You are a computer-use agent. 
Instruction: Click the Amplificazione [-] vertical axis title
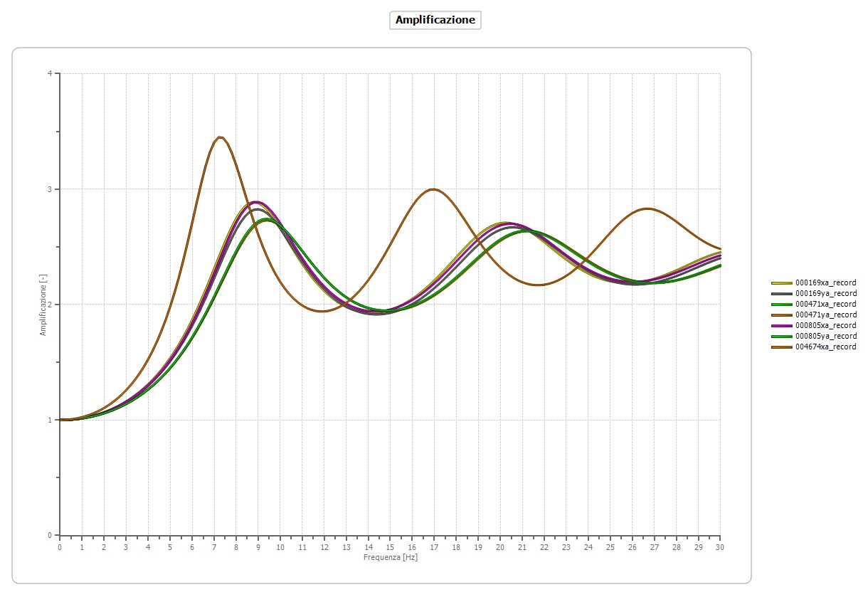[43, 304]
